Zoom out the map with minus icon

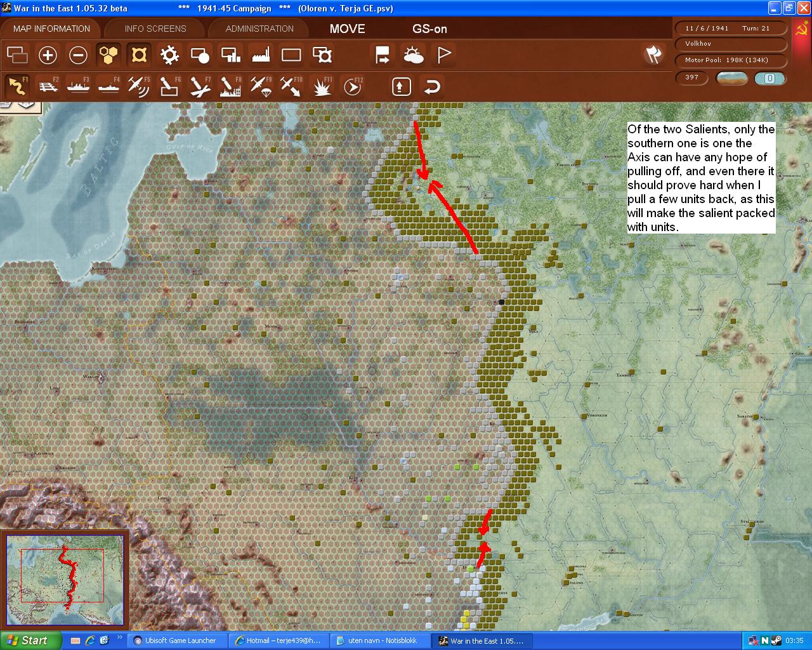pos(78,55)
